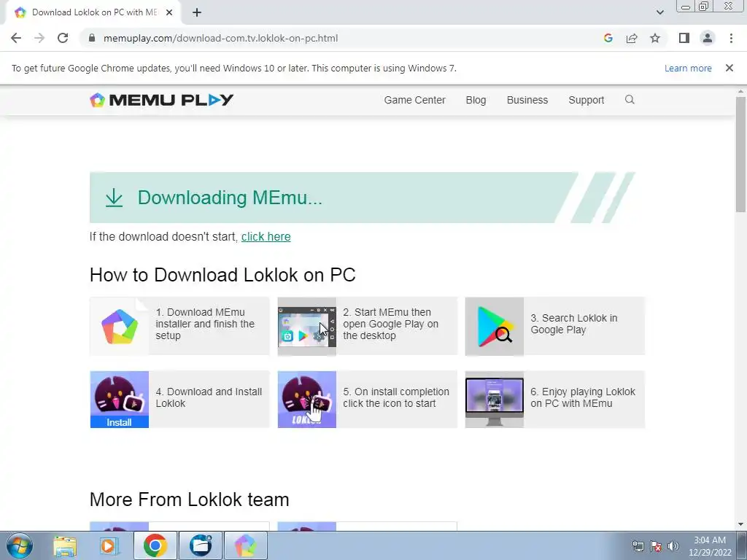Click the forward navigation arrow
This screenshot has height=560, width=747.
pos(39,38)
